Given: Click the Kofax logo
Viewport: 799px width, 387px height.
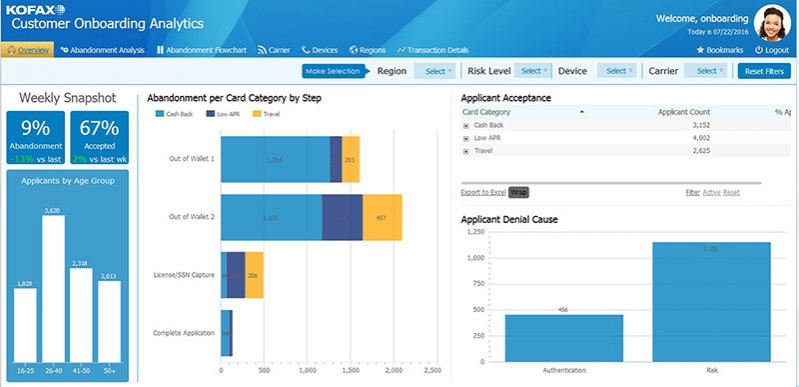Looking at the screenshot, I should (x=36, y=9).
